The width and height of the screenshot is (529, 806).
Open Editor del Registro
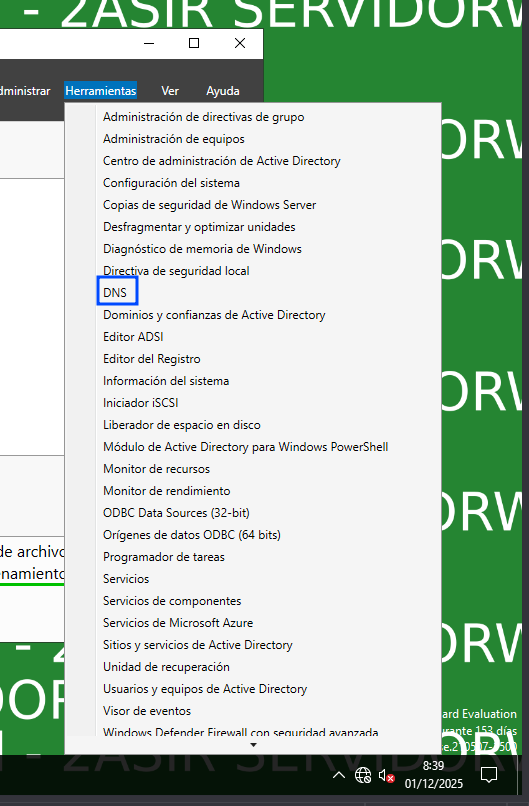pos(152,359)
